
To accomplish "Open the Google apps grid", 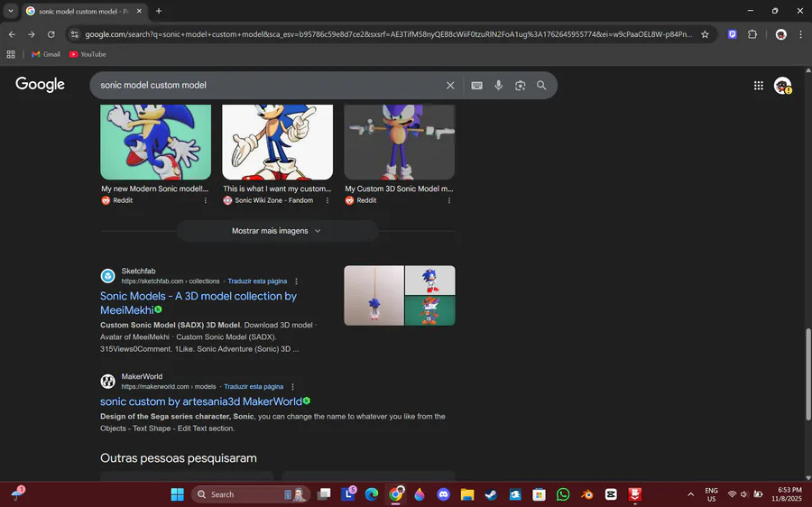I will pos(759,86).
